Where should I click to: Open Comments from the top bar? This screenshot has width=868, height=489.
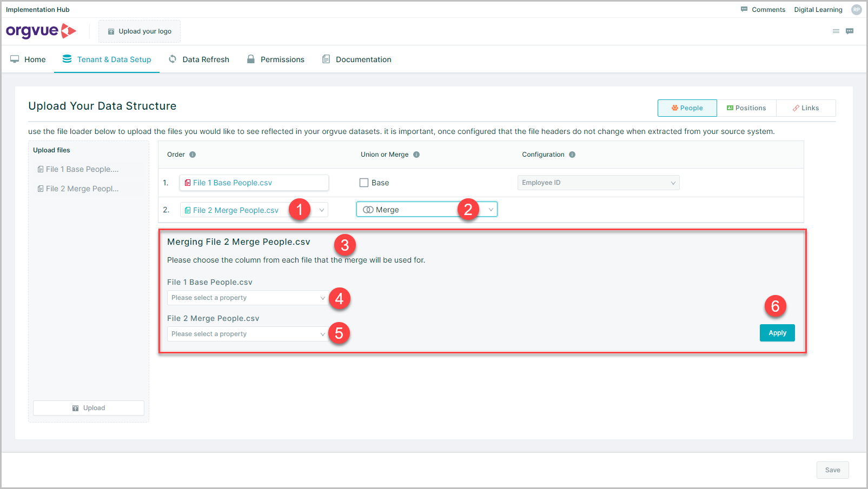(x=763, y=10)
